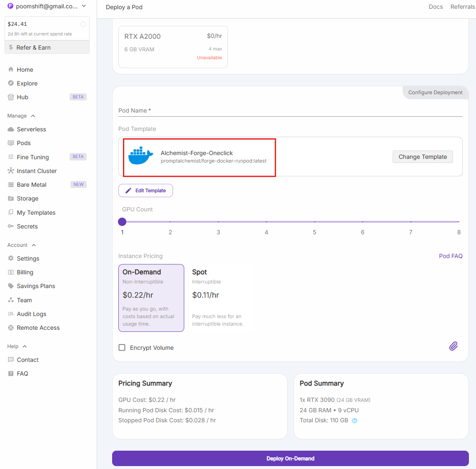The height and width of the screenshot is (469, 476).
Task: Click the Billing icon
Action: 11,272
